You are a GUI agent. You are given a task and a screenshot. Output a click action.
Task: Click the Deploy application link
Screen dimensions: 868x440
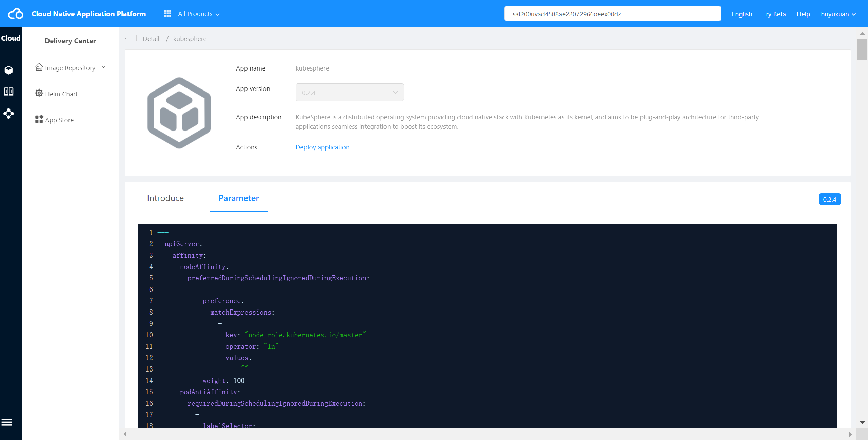coord(322,147)
